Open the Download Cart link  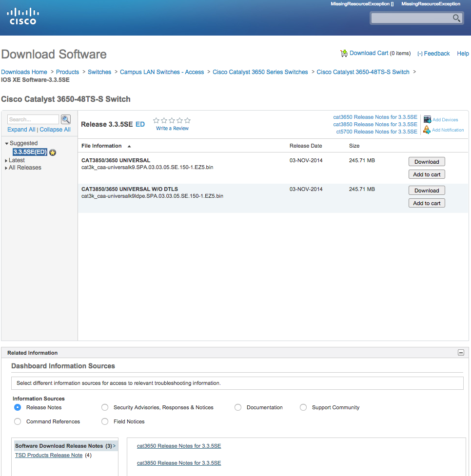coord(369,53)
